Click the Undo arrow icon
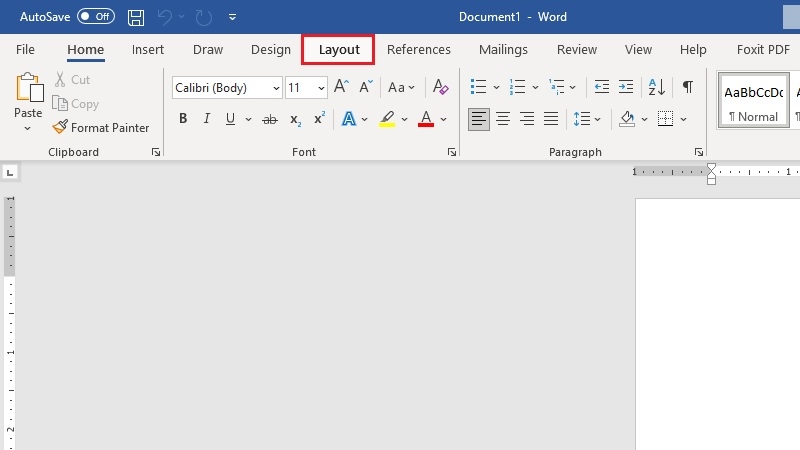 coord(164,17)
